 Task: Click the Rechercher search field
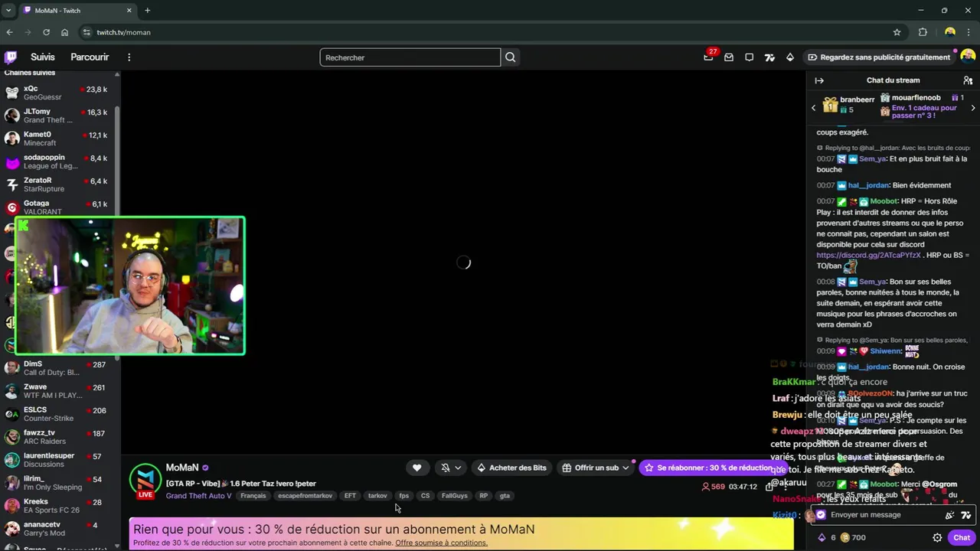coord(410,57)
